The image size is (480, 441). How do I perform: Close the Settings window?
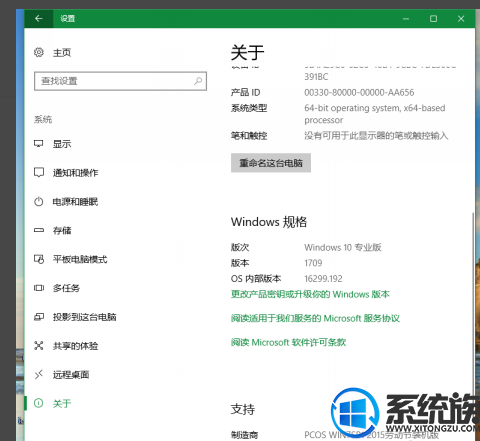tap(461, 19)
